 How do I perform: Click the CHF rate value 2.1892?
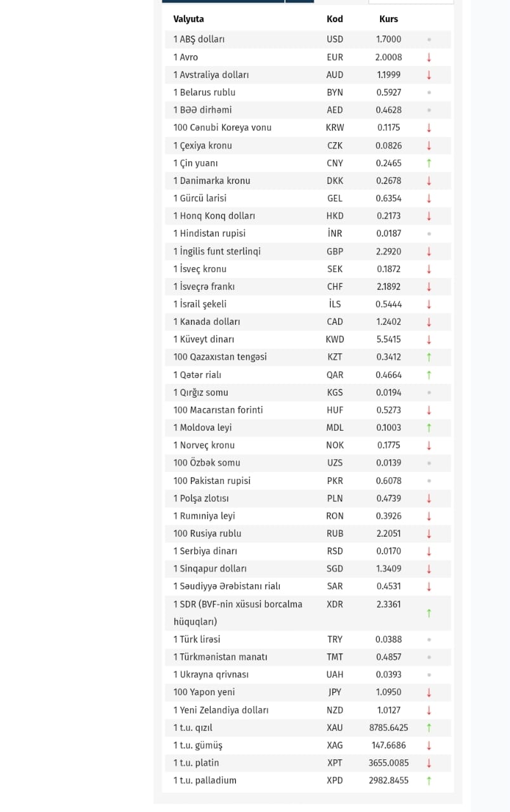click(x=388, y=287)
